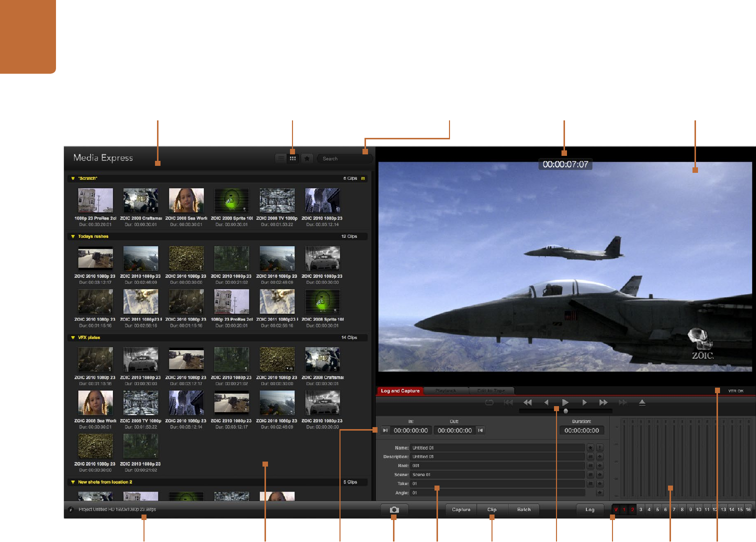Mark the In point with the In icon
The height and width of the screenshot is (542, 756).
point(385,430)
